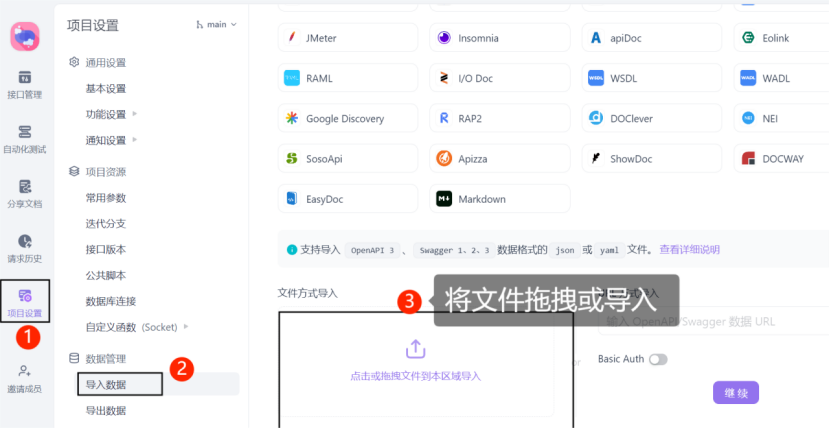Screen dimensions: 830x428
Task: Select the ShowDoc import format
Action: click(x=652, y=158)
